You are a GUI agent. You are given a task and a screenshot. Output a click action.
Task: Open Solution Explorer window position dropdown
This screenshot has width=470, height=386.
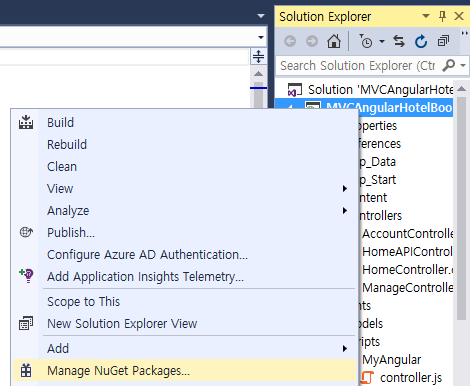[426, 16]
